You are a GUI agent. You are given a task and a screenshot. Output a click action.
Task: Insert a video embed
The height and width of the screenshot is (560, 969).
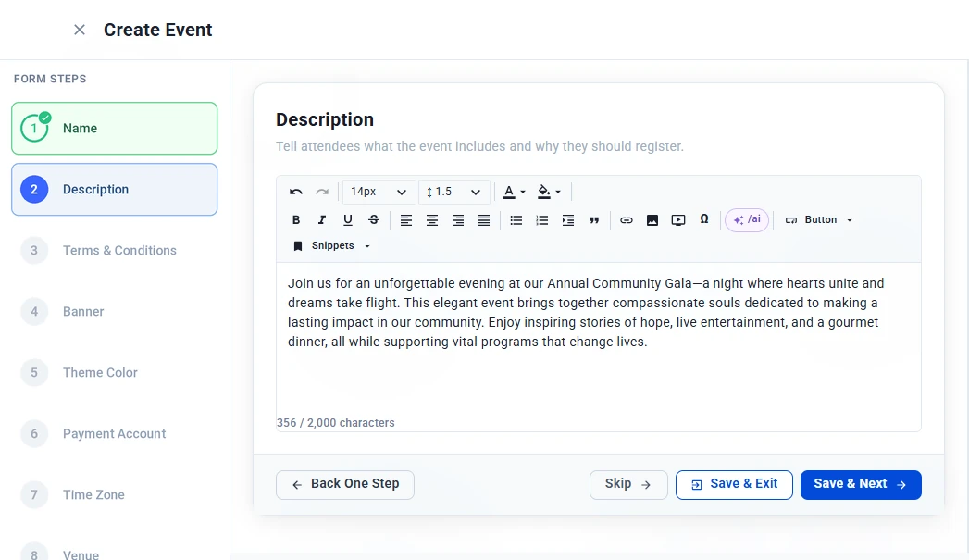point(677,220)
